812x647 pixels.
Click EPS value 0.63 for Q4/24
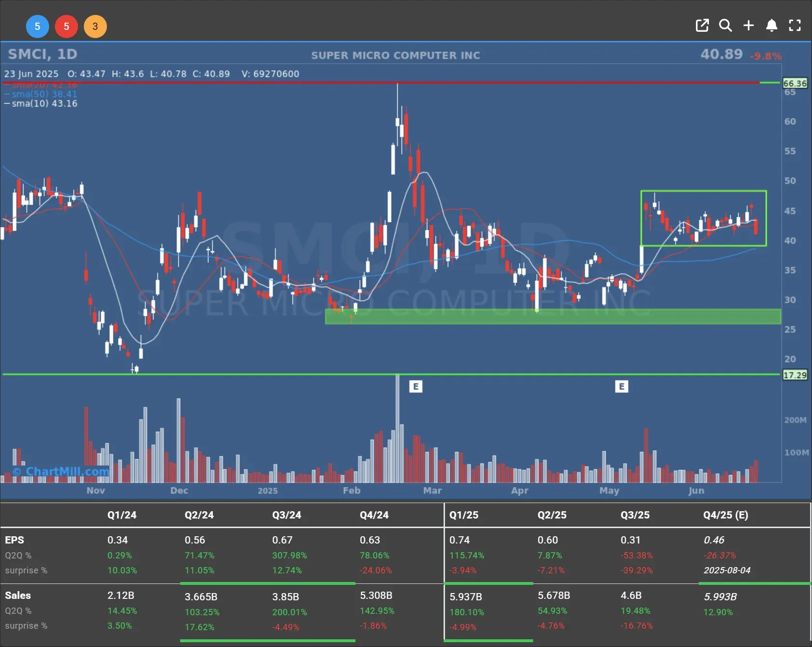pyautogui.click(x=370, y=540)
